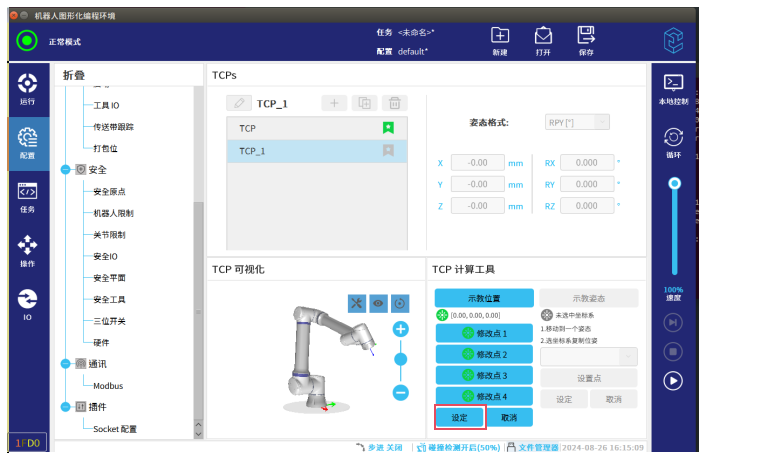Click the wrench tools icon above robot view
Image resolution: width=757 pixels, height=453 pixels.
(357, 303)
